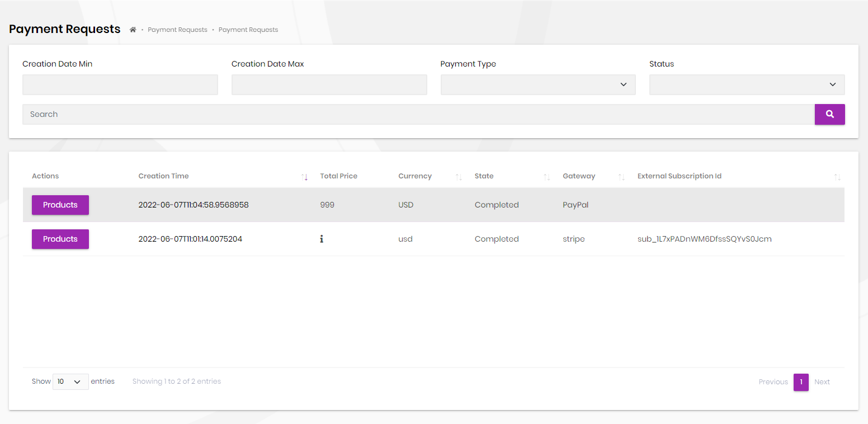Click Completed state in PayPal row
The image size is (868, 424).
pyautogui.click(x=497, y=205)
